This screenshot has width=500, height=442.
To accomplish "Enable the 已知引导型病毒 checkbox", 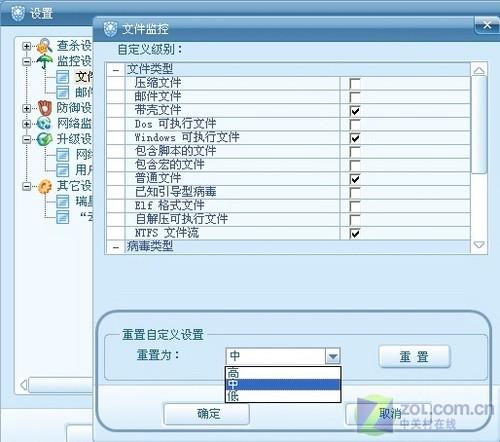I will coord(355,193).
